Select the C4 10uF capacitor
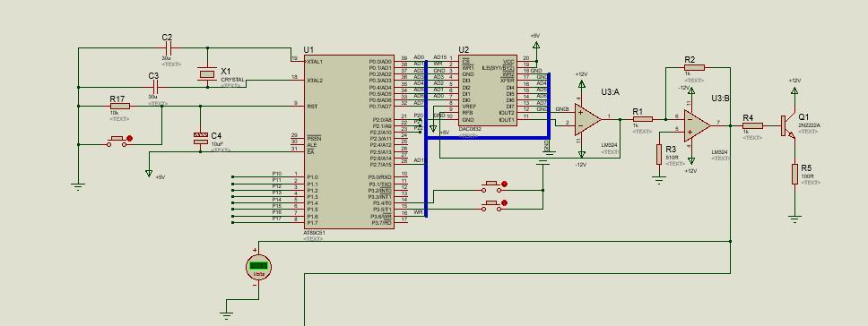 200,138
